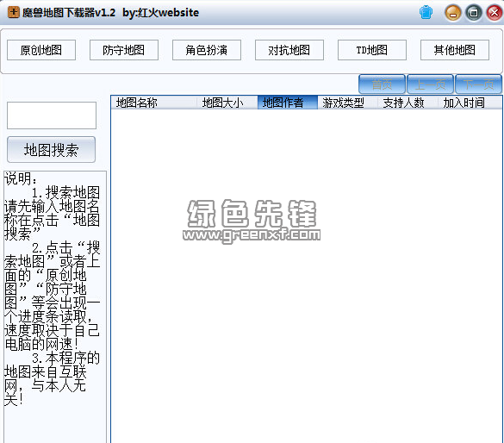
Task: Go to 下一页 next page
Action: pyautogui.click(x=478, y=84)
